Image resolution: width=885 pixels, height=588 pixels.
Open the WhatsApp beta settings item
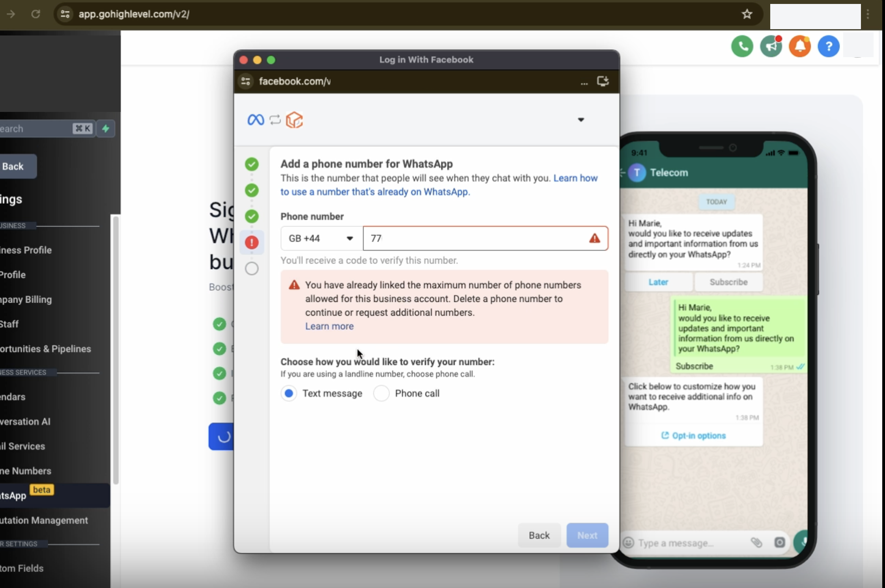coord(24,495)
